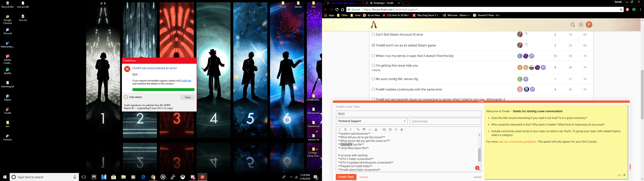This screenshot has width=644, height=181.
Task: Open Windows Start menu
Action: (x=5, y=177)
